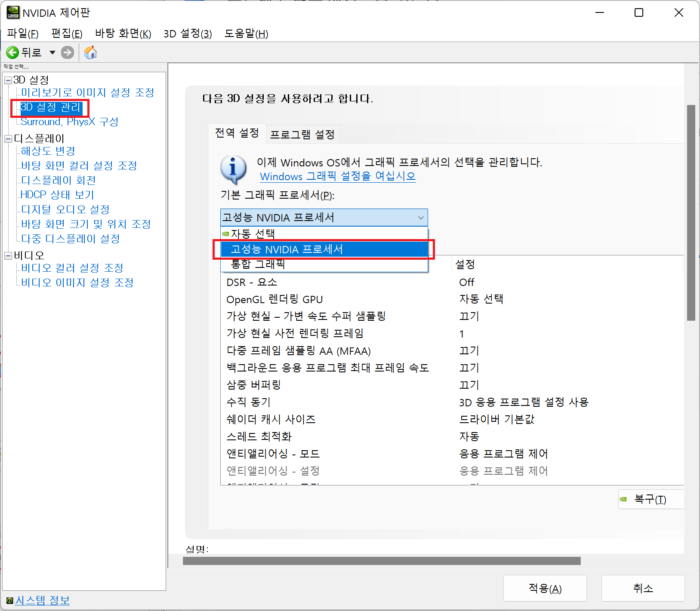
Task: Select 쉐이더 캐시 사이즈 setting row
Action: pos(452,420)
